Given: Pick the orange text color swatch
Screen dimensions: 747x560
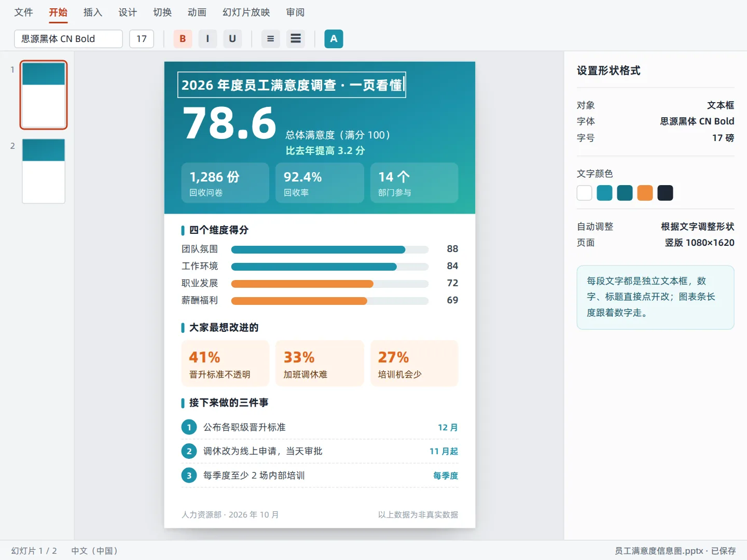Looking at the screenshot, I should click(x=645, y=193).
